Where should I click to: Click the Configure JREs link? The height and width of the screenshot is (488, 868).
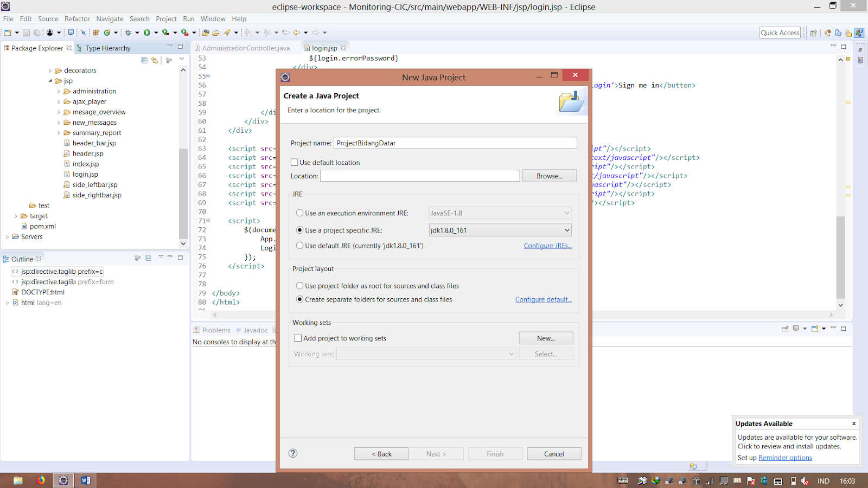coord(547,246)
